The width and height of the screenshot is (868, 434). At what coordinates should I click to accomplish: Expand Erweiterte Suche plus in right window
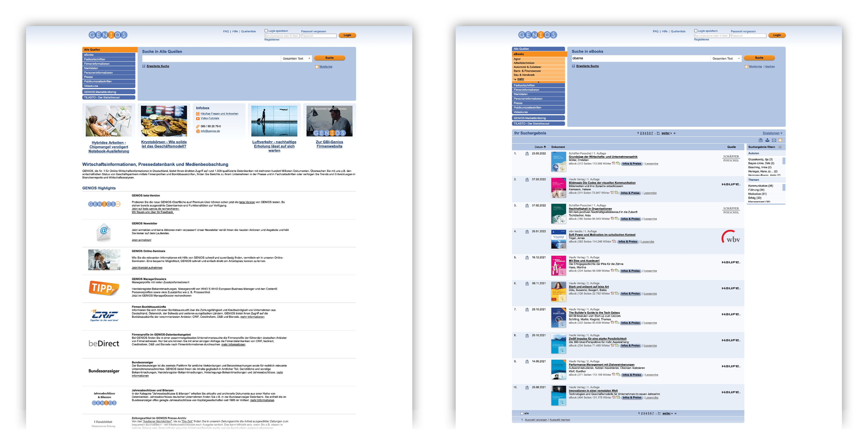(x=573, y=66)
